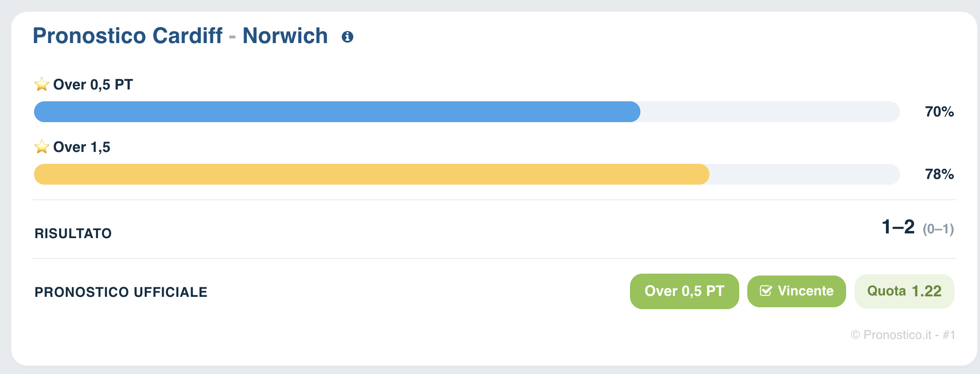Click the Over 0,5 PT prediction label

click(x=93, y=84)
